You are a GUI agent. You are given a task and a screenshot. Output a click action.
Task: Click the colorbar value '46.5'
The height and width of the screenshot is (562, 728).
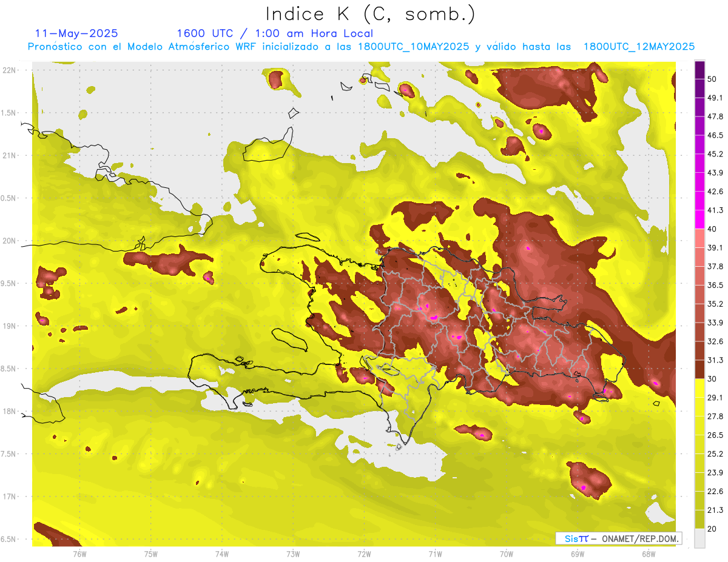click(x=716, y=135)
